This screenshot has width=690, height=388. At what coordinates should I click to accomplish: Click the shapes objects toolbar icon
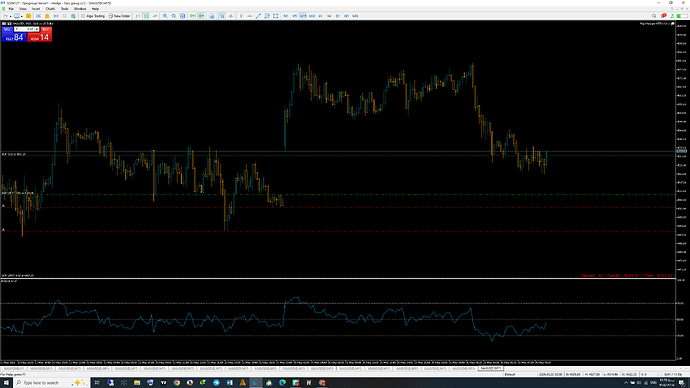(x=275, y=16)
